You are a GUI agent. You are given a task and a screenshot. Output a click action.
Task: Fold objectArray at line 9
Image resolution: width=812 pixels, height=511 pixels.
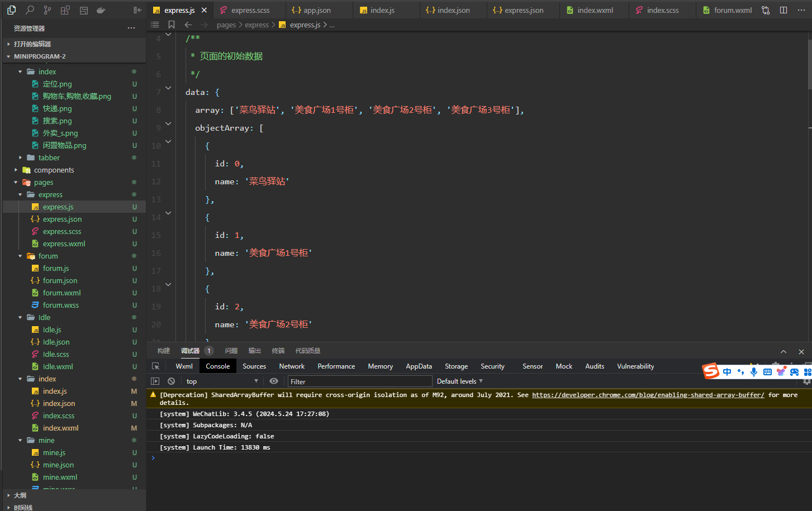click(x=168, y=123)
